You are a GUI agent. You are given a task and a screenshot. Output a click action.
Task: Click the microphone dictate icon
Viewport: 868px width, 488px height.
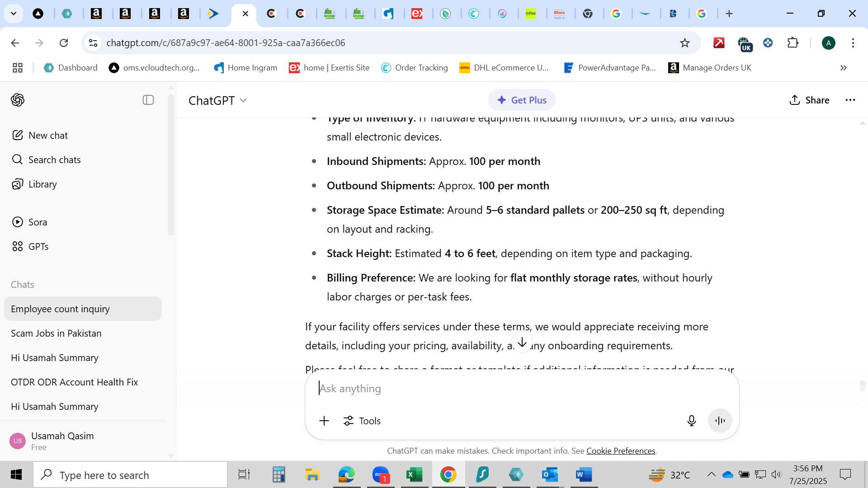click(x=692, y=421)
